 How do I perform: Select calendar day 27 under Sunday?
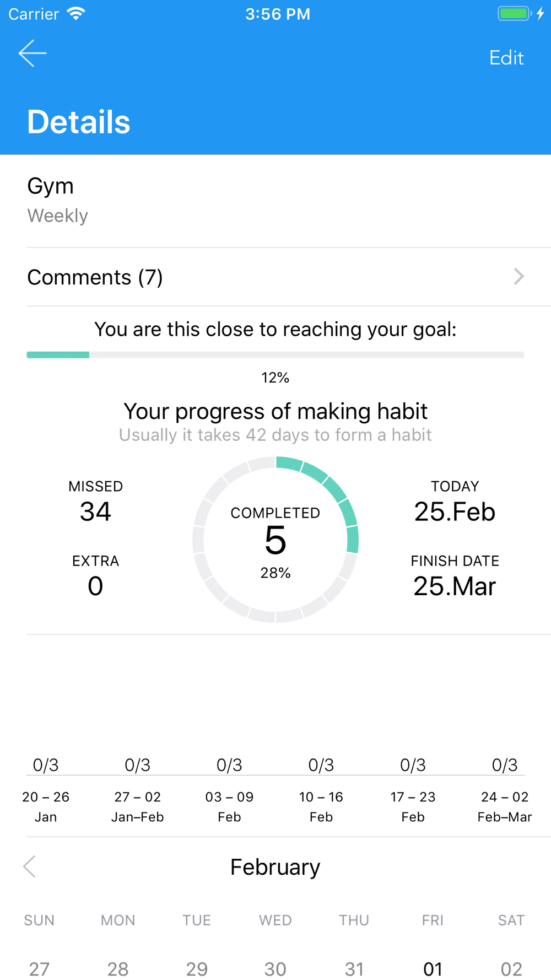click(39, 968)
